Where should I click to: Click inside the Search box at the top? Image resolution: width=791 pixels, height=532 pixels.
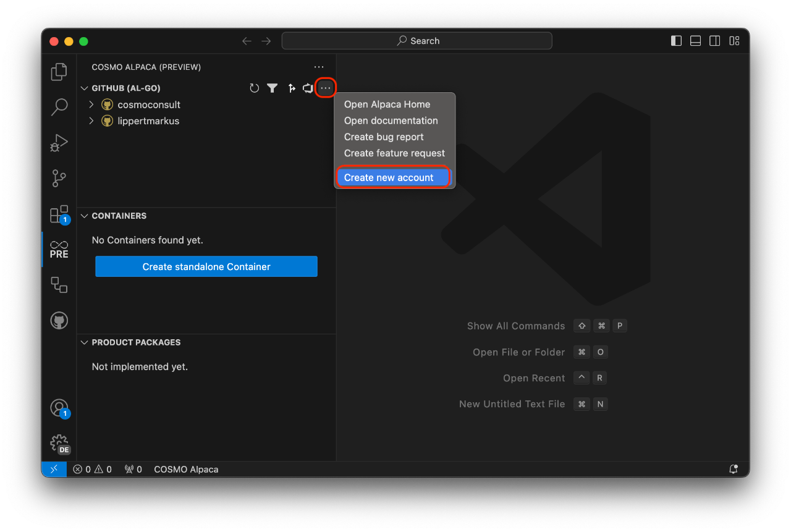(x=417, y=41)
